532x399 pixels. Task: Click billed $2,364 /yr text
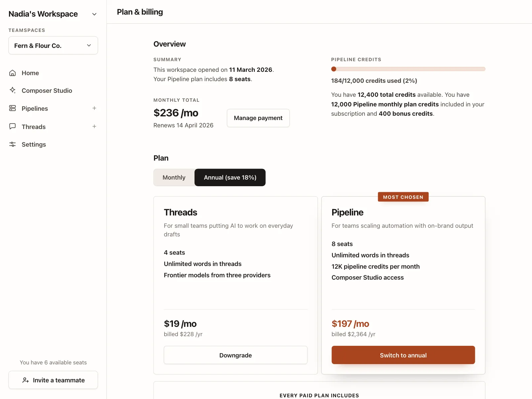click(x=353, y=334)
